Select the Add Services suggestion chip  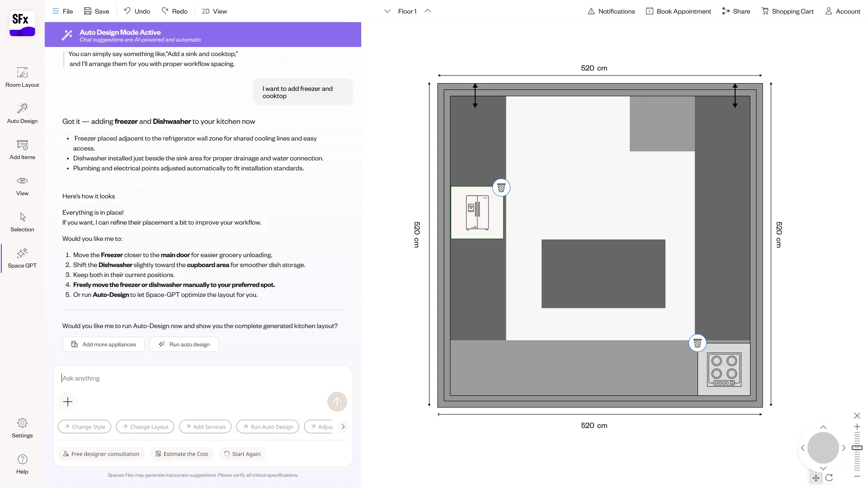205,427
